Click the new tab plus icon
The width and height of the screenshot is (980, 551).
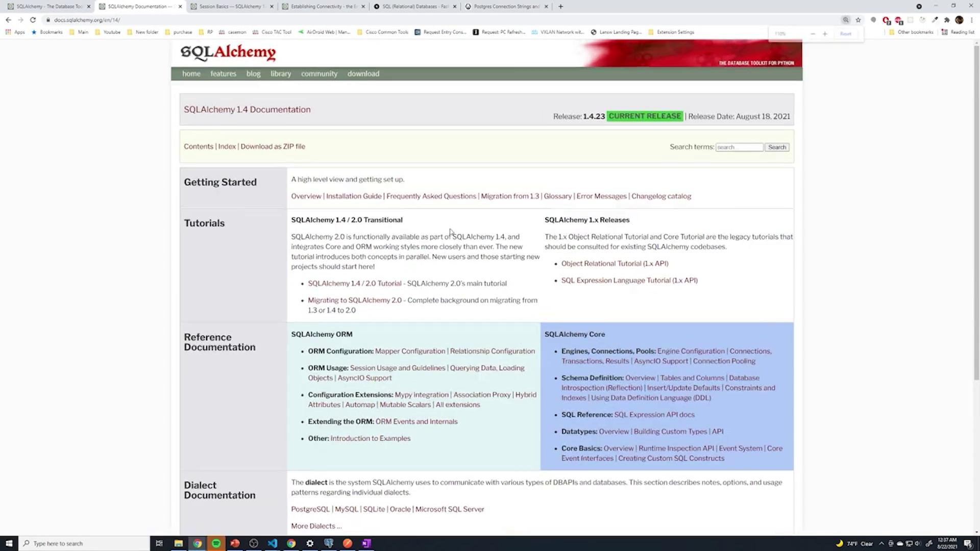[560, 7]
